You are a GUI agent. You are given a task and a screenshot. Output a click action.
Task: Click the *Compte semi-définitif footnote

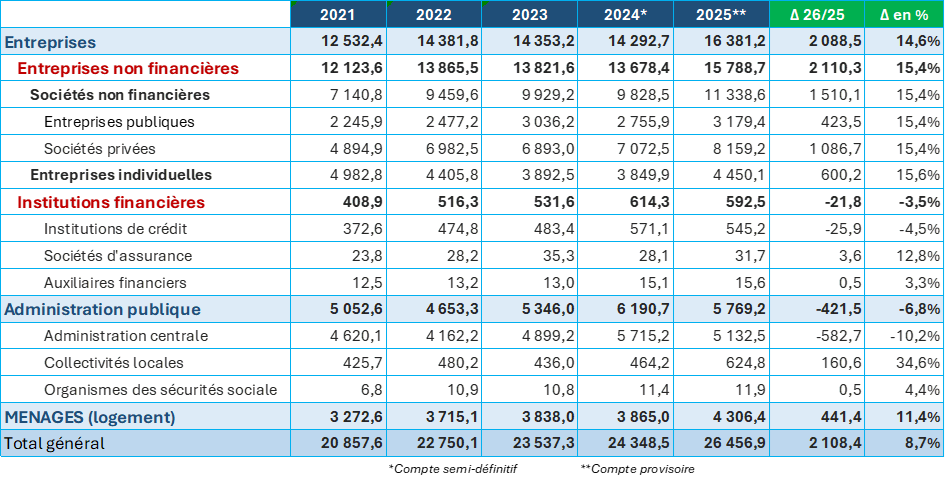pos(452,468)
